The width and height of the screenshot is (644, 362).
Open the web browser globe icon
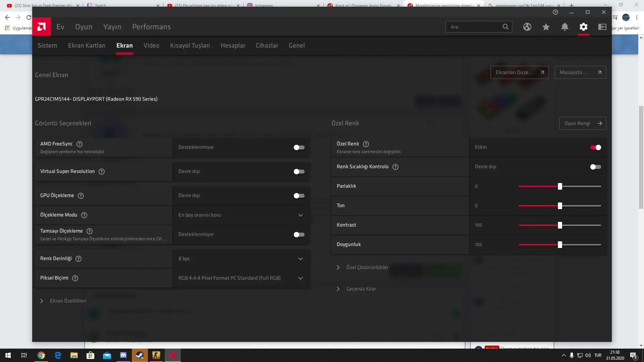tap(527, 27)
